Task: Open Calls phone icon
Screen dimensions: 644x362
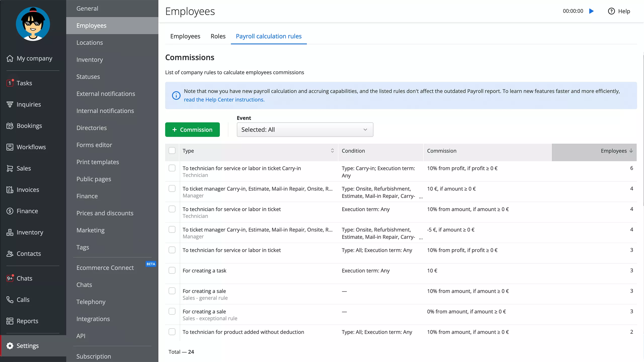Action: pyautogui.click(x=10, y=300)
